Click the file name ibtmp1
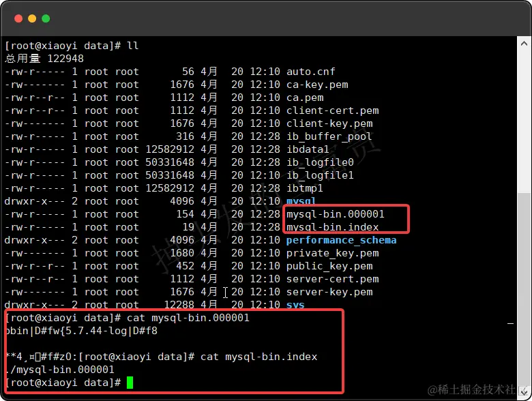532x401 pixels. click(x=304, y=188)
